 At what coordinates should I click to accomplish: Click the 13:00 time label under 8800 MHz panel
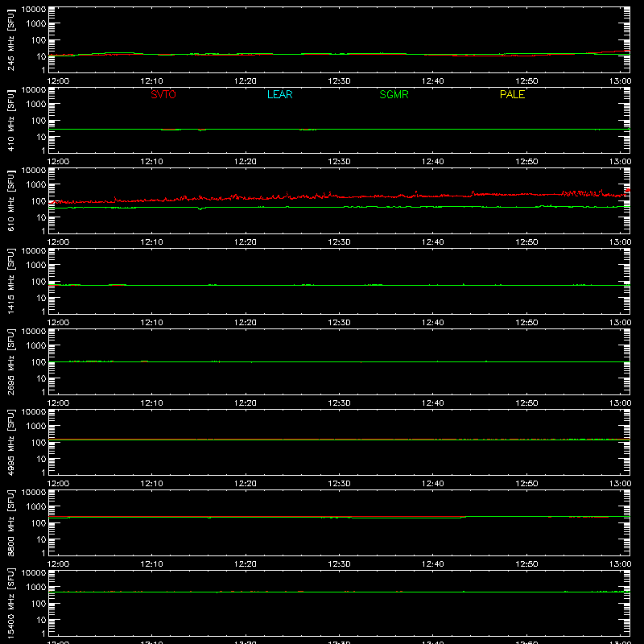(x=620, y=564)
